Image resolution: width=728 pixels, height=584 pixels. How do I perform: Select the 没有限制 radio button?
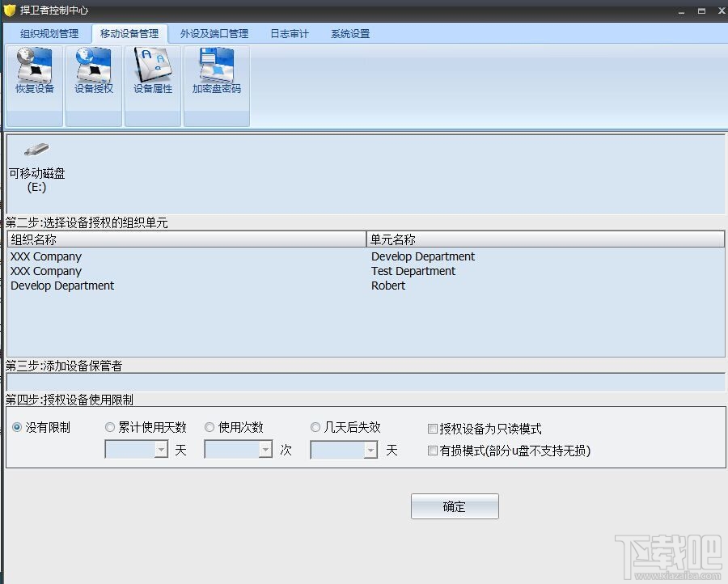coord(17,427)
